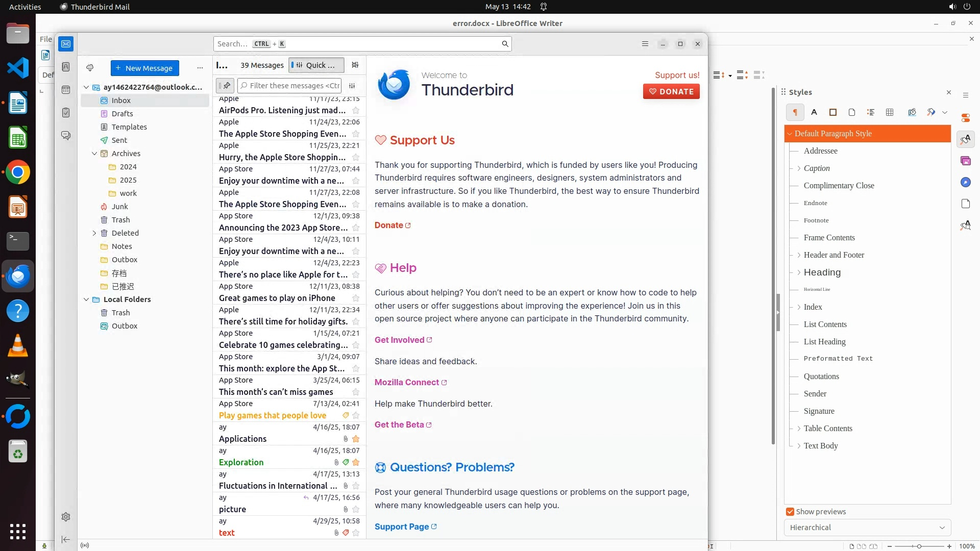Click the New Message button

[x=145, y=68]
